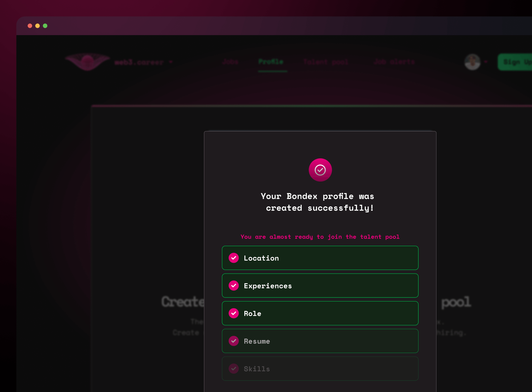Click the checkmark icon beside Experiences
Viewport: 532px width, 392px height.
click(234, 285)
